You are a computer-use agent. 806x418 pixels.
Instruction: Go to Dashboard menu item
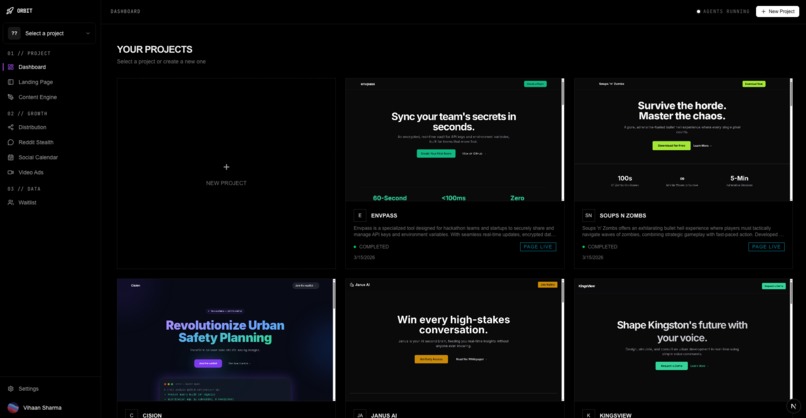[32, 67]
